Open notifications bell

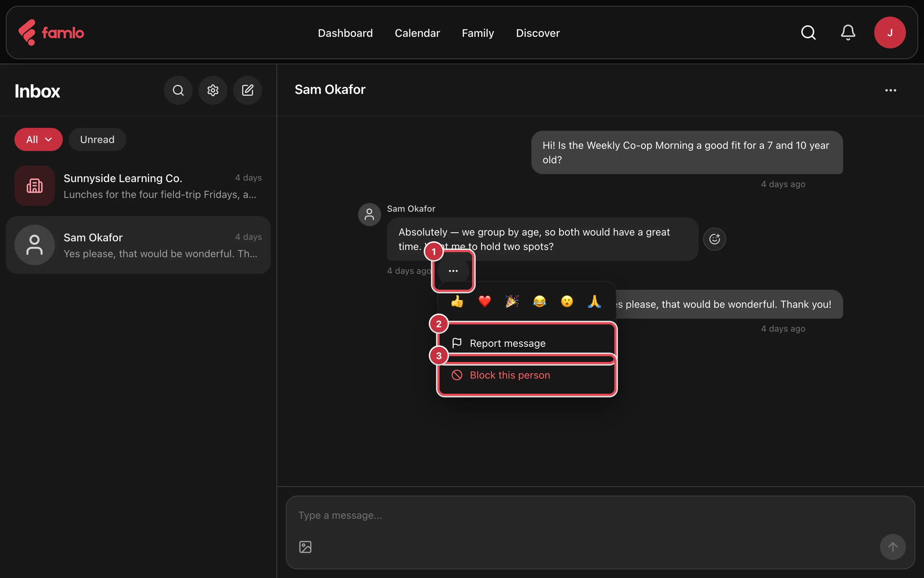848,33
